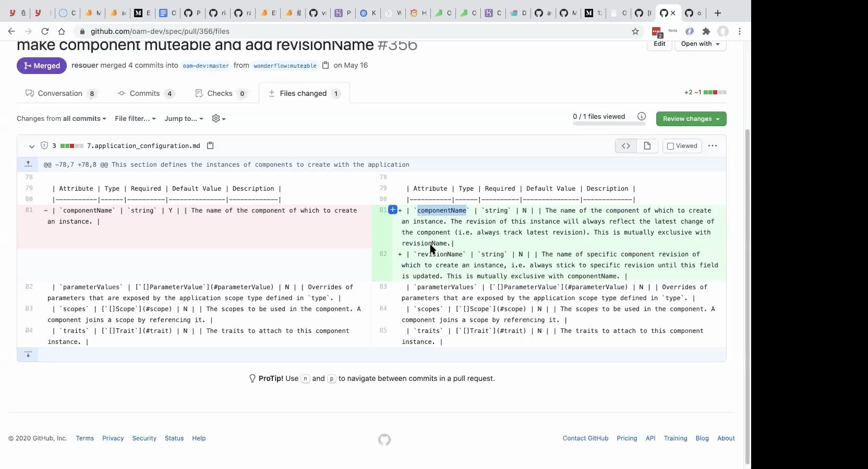Switch to the Conversation tab
The height and width of the screenshot is (469, 868).
[x=60, y=93]
